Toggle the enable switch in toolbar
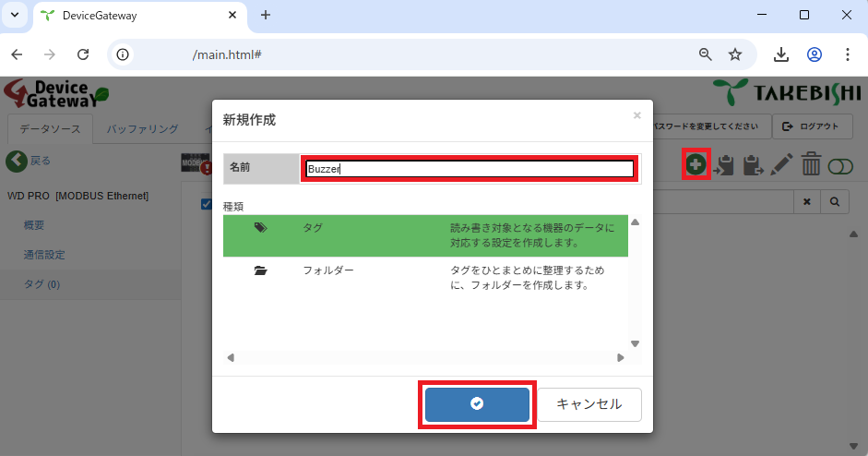The width and height of the screenshot is (868, 456). tap(840, 166)
